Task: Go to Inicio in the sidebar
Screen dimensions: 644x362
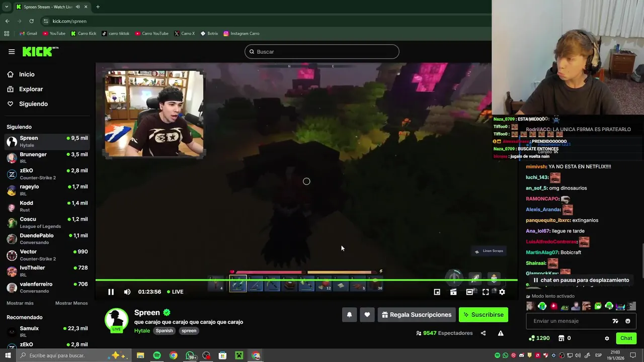Action: [x=28, y=74]
